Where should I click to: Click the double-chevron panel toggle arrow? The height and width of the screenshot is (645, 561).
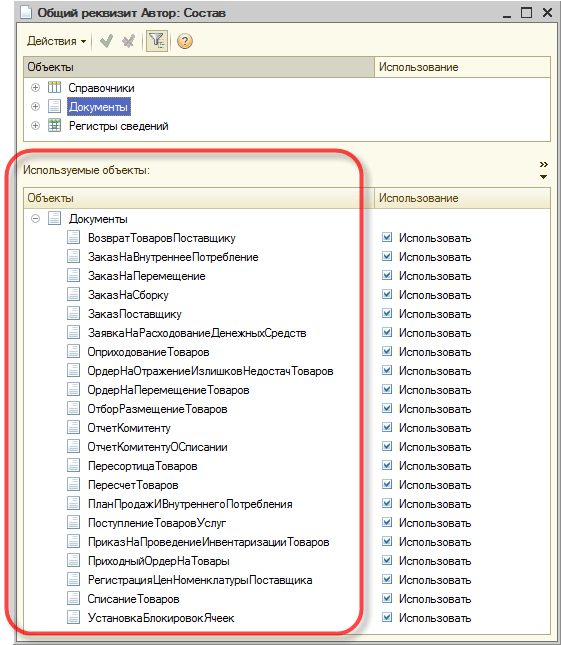click(544, 165)
